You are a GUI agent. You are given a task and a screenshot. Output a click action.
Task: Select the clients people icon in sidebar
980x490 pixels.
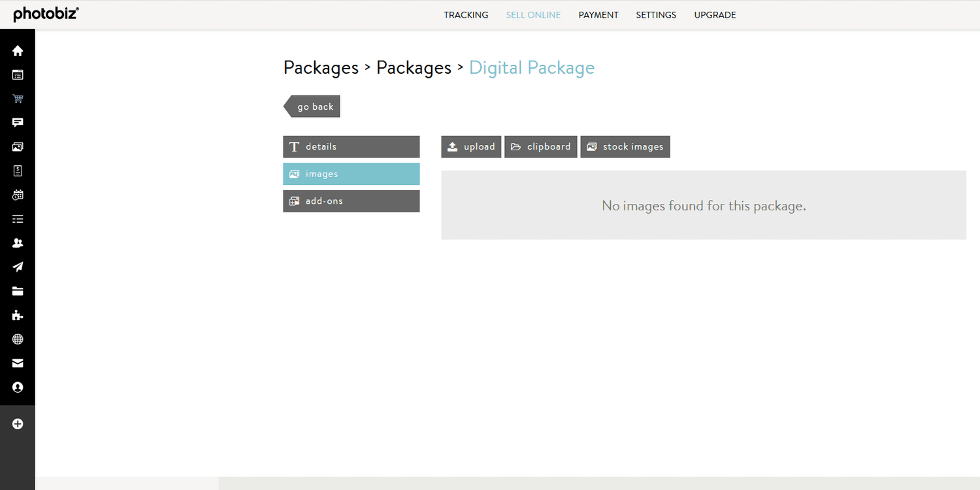pyautogui.click(x=17, y=242)
